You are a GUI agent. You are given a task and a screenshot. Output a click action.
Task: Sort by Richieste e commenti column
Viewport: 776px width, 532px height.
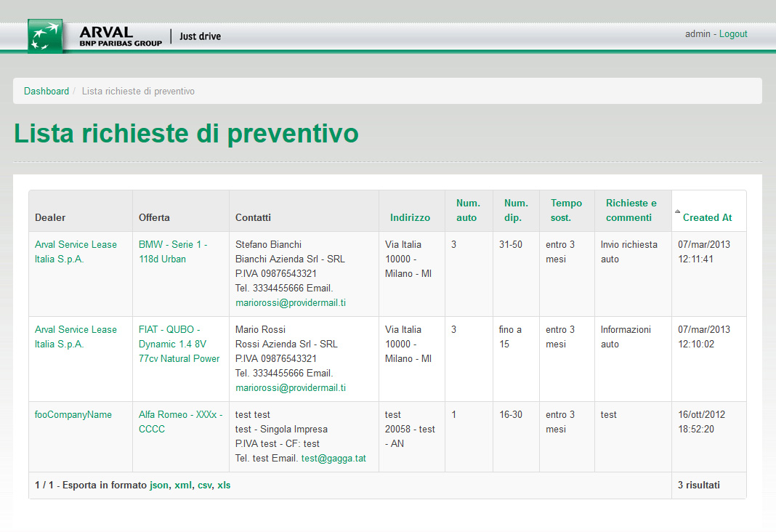[631, 210]
